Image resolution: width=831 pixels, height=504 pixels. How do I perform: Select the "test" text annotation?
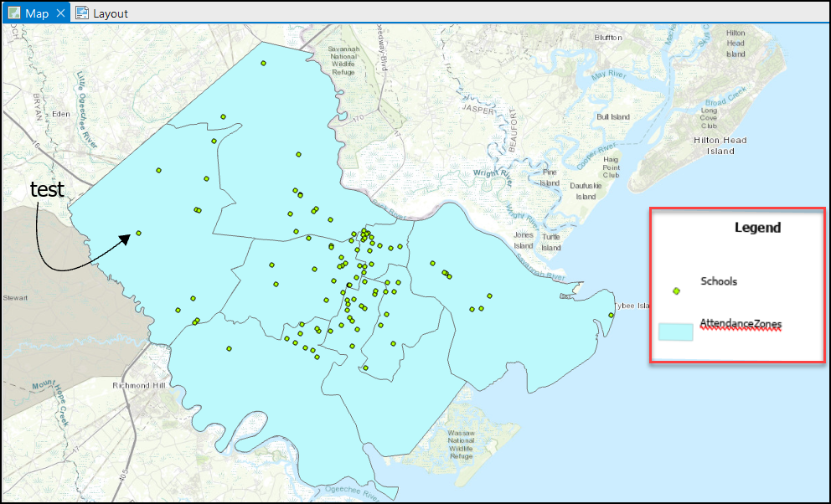(x=47, y=189)
